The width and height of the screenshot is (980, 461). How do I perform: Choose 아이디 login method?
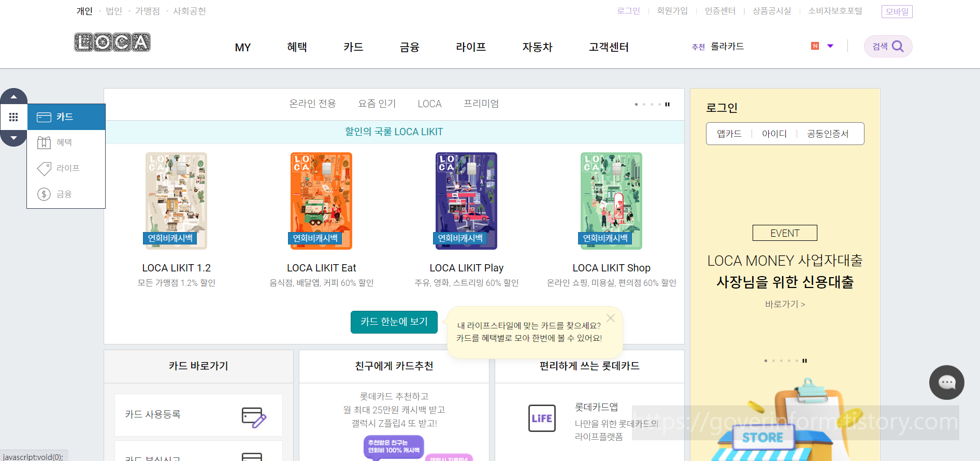(774, 134)
